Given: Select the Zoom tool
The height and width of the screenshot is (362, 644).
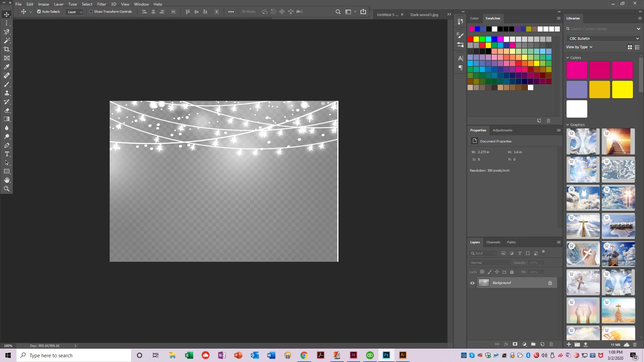Looking at the screenshot, I should [7, 189].
